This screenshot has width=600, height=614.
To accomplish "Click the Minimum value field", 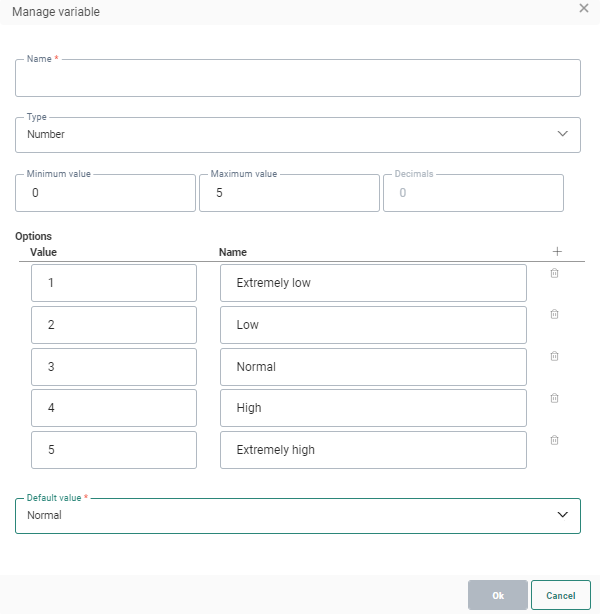I will tap(105, 193).
